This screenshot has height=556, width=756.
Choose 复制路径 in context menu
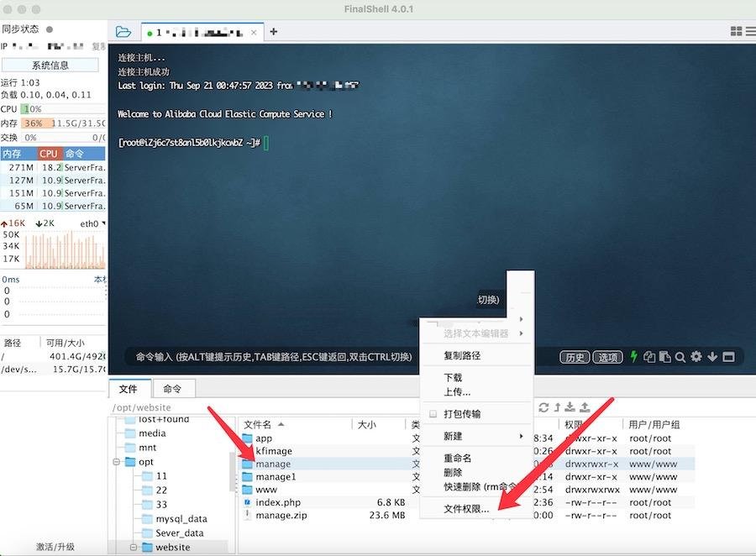476,355
